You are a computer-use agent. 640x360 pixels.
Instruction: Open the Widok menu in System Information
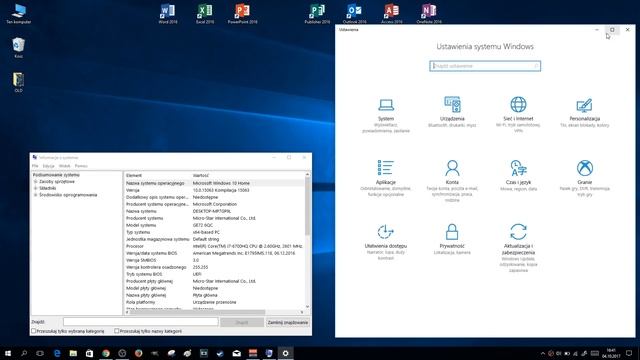(x=64, y=166)
